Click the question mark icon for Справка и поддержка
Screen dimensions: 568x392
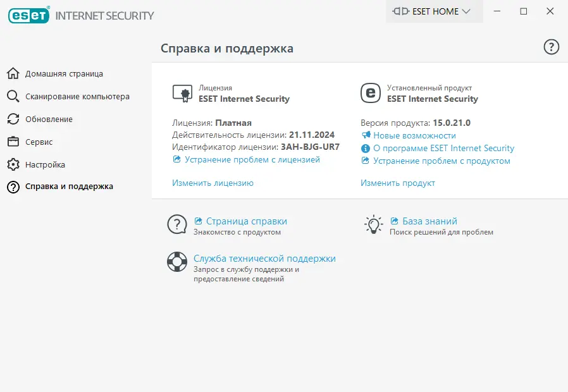[13, 187]
